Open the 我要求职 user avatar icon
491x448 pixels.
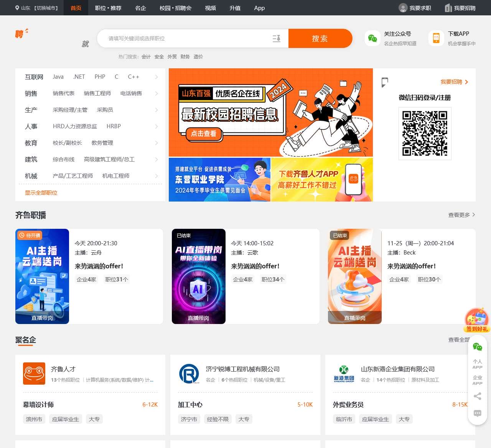(403, 8)
